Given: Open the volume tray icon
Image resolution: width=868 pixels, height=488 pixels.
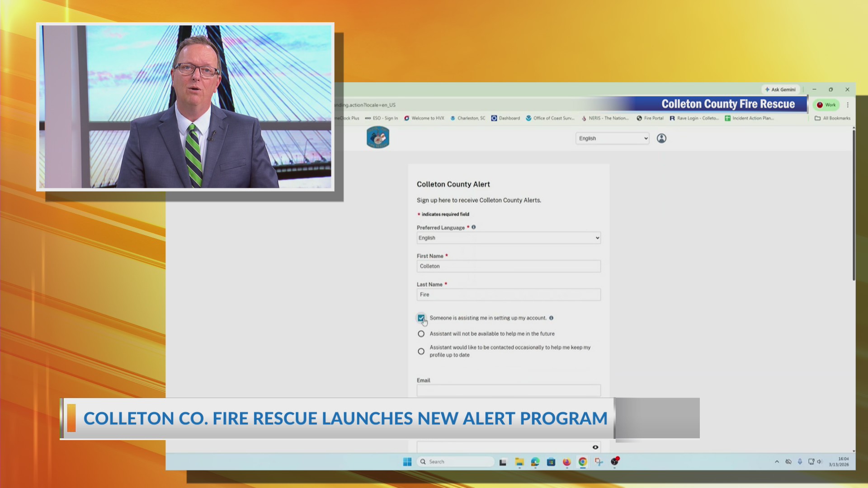Looking at the screenshot, I should pyautogui.click(x=820, y=462).
